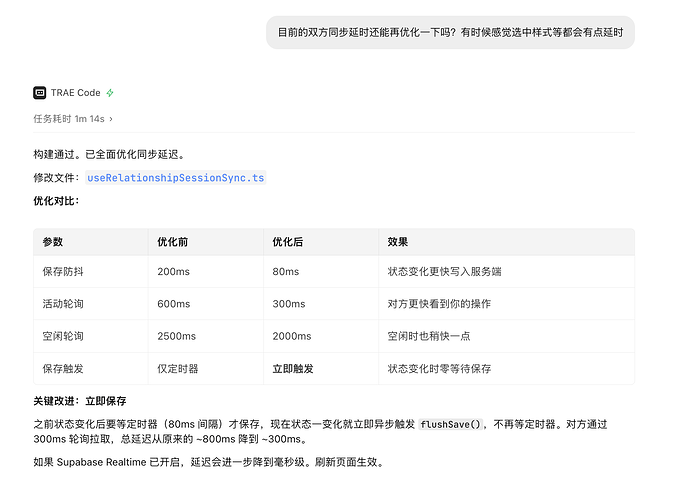Click the 关键改进：立即保存 heading
The image size is (690, 483).
tap(80, 401)
